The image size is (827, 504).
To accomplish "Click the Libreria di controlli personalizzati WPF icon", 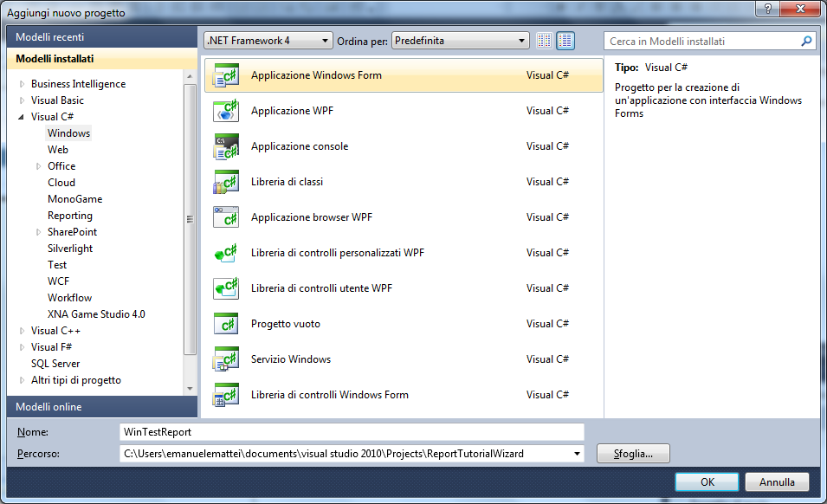I will pos(226,253).
